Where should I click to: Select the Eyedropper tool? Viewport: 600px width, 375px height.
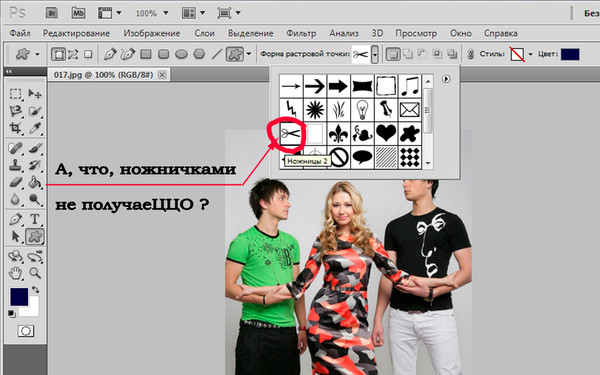tap(35, 128)
